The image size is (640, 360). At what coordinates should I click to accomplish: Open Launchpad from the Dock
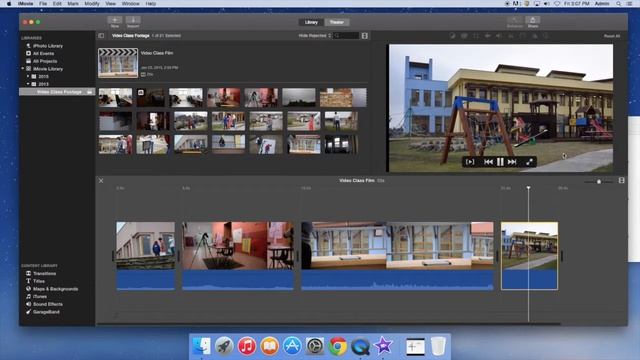point(224,346)
